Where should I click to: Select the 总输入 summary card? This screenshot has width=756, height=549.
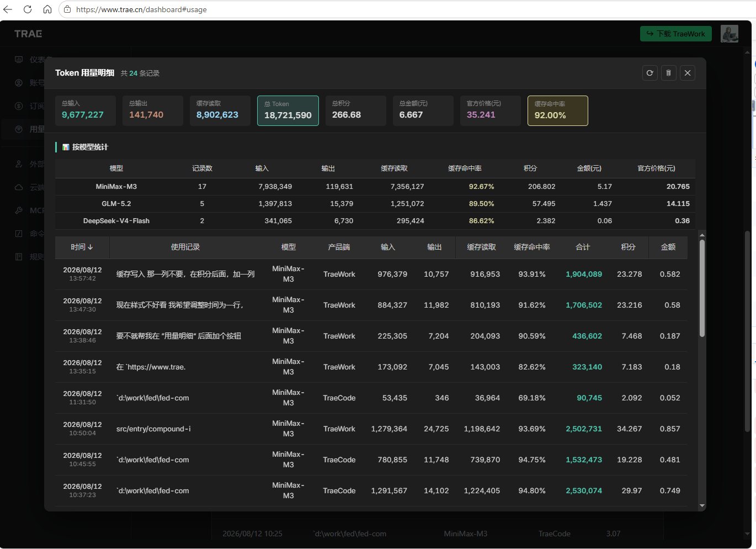pos(86,110)
